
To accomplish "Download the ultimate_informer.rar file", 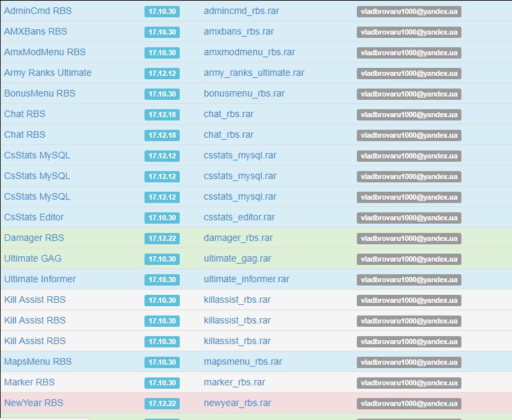I will coord(246,279).
